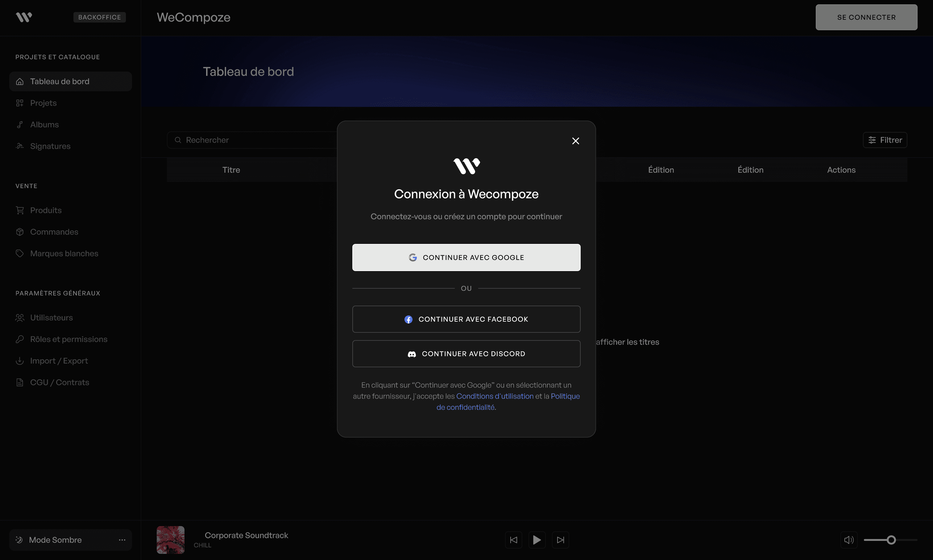Select the Marques blanches tag icon

[20, 253]
